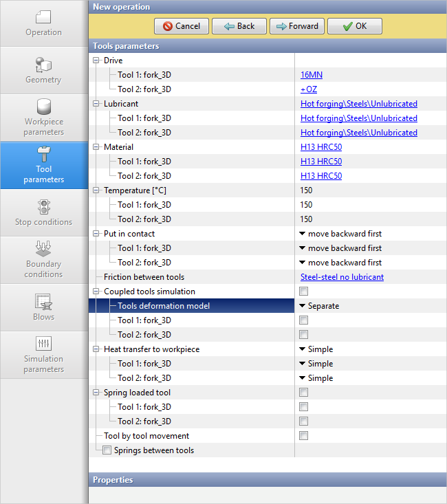Screen dimensions: 447x504
Task: Select the Workpiece parameters cylinder icon
Action: tap(43, 107)
